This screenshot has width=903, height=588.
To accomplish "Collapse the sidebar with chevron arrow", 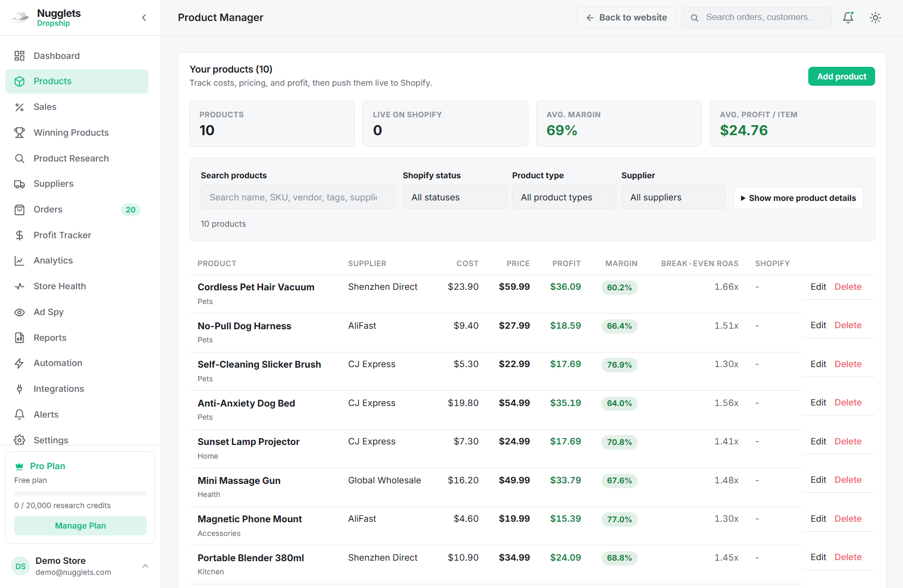I will [144, 18].
